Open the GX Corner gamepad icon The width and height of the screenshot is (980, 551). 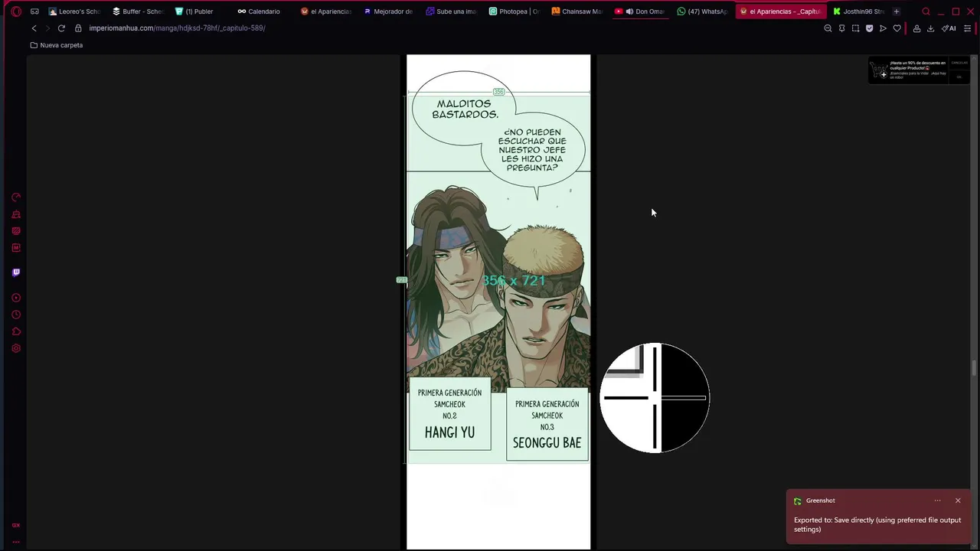coord(34,11)
